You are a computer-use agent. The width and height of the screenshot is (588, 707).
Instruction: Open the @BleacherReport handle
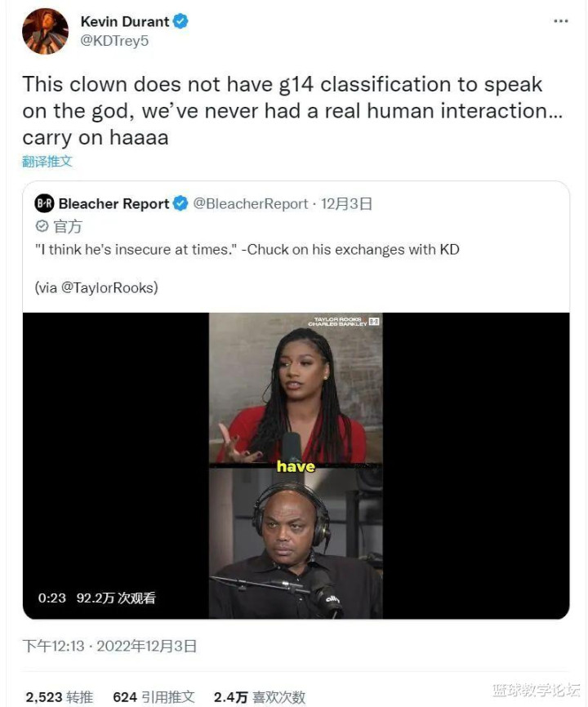click(251, 204)
